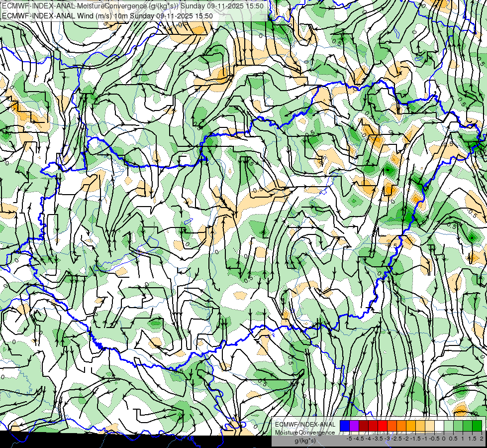Click the legend value -1.5

click(415, 439)
